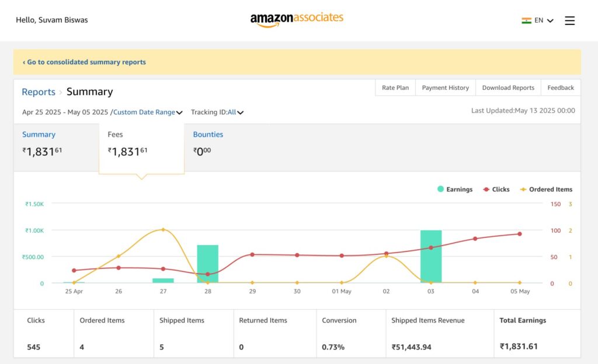Viewport: 598px width, 364px height.
Task: Click the Conversion 0.73% value
Action: click(x=333, y=347)
